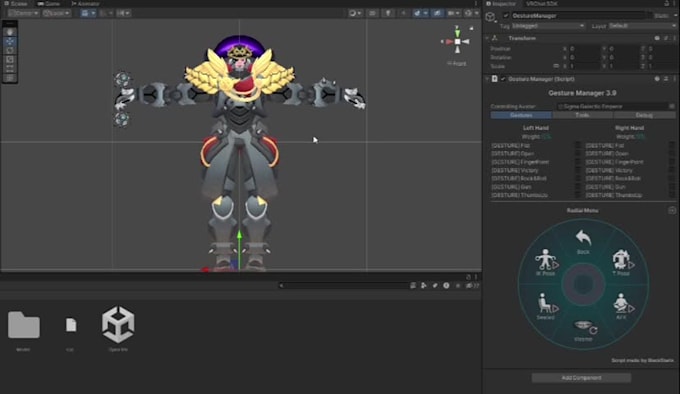680x394 pixels.
Task: Click the Transform component icon
Action: (x=495, y=38)
